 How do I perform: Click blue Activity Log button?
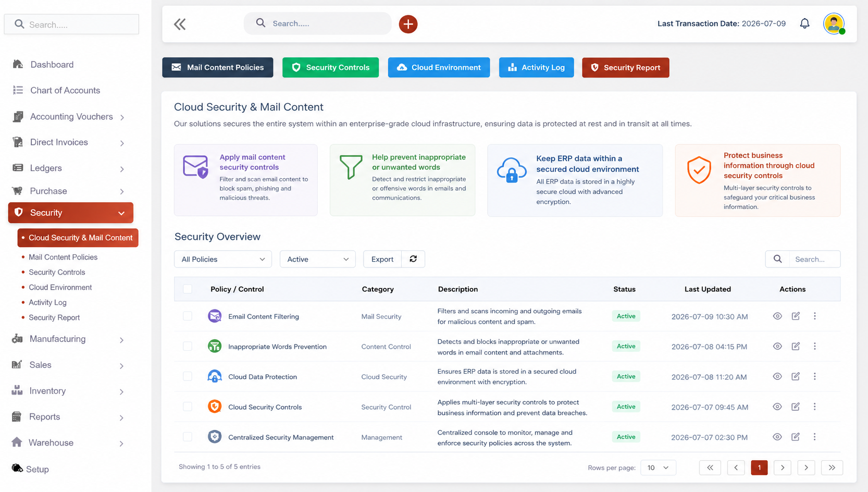[536, 67]
